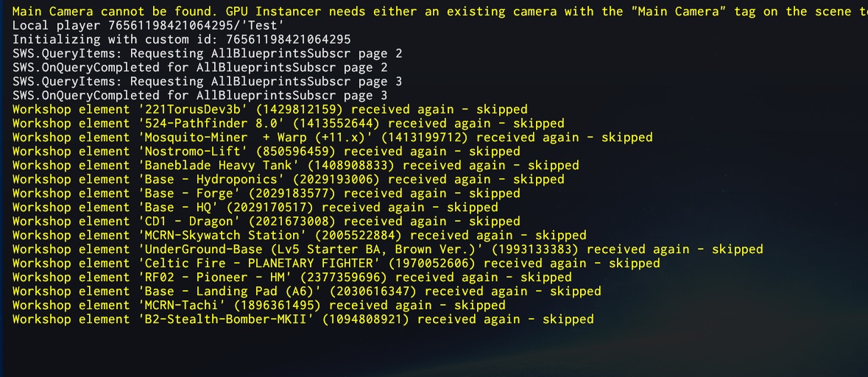The height and width of the screenshot is (377, 868).
Task: Select first 'Requesting AllBlueprintsSubscr page 2' line
Action: pyautogui.click(x=207, y=54)
